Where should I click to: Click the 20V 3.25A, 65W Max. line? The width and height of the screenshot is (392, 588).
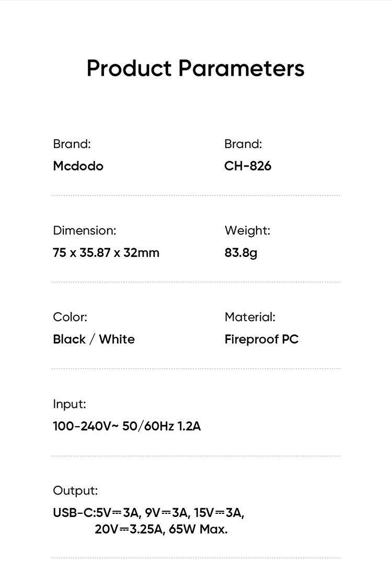point(162,530)
